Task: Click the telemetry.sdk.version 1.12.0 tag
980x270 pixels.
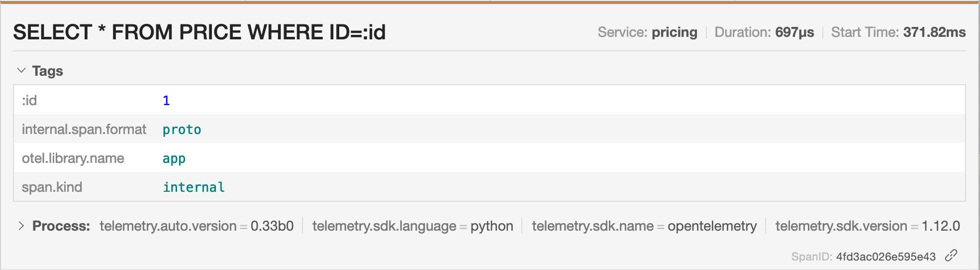Action: (x=867, y=226)
